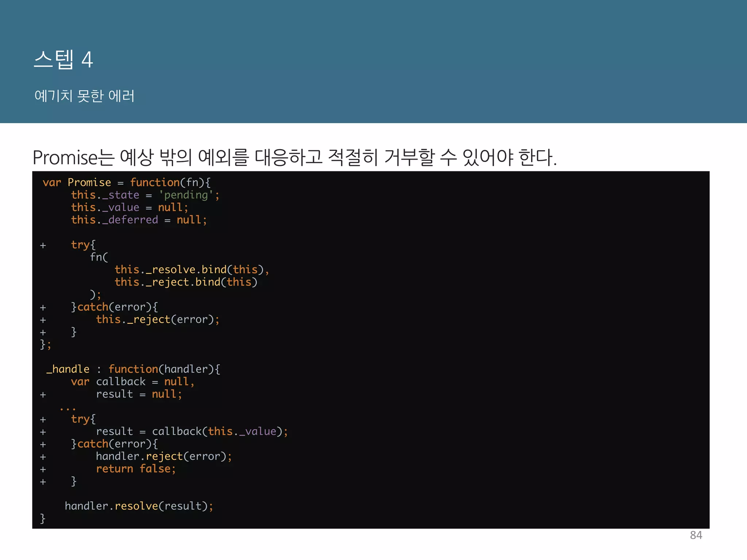Click 'result = callback(this._value);' line
Image resolution: width=747 pixels, height=560 pixels.
point(192,431)
